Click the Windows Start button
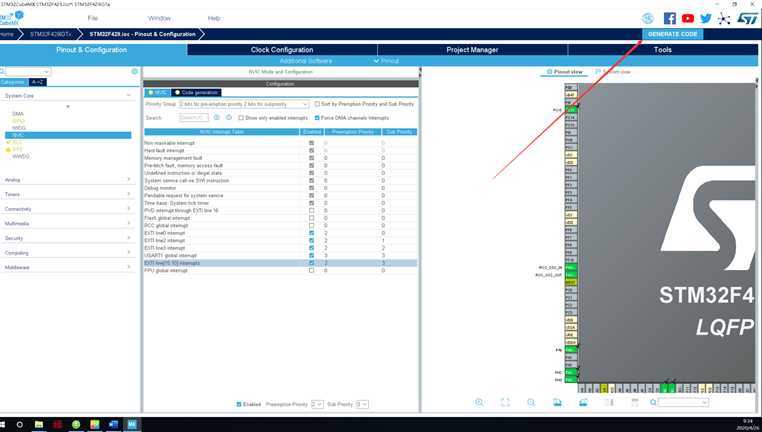 click(2, 424)
